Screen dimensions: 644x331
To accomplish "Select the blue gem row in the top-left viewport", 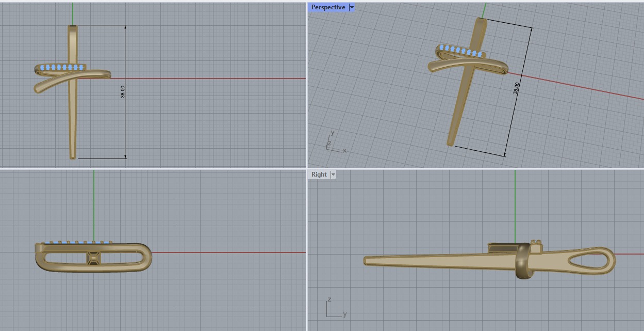I will 62,67.
